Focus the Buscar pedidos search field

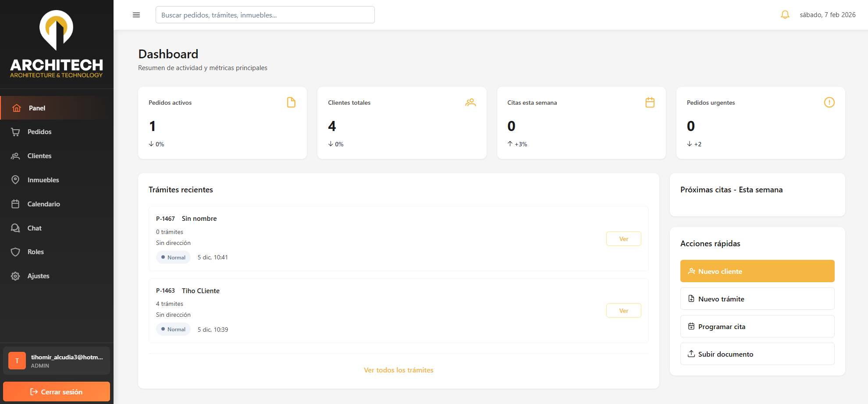click(x=265, y=15)
